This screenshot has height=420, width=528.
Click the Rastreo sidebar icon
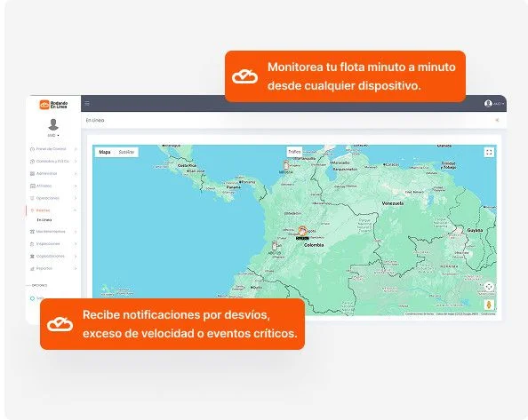32,210
